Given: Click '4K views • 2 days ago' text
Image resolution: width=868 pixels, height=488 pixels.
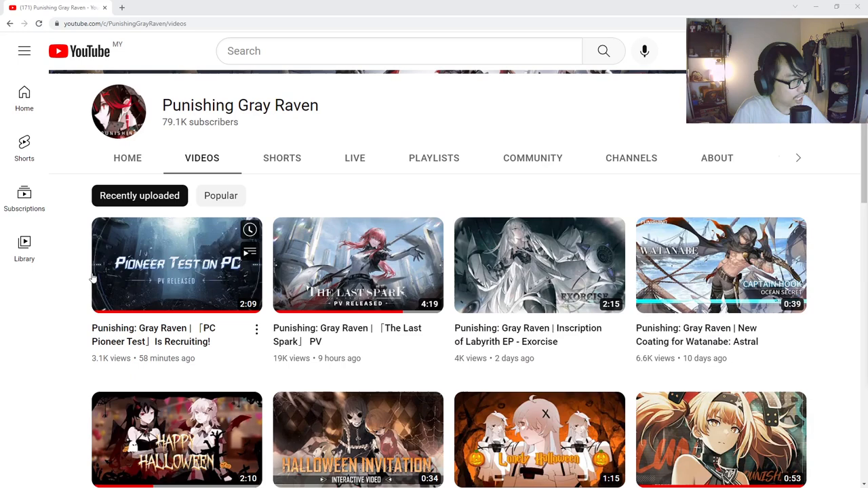Looking at the screenshot, I should click(x=494, y=358).
